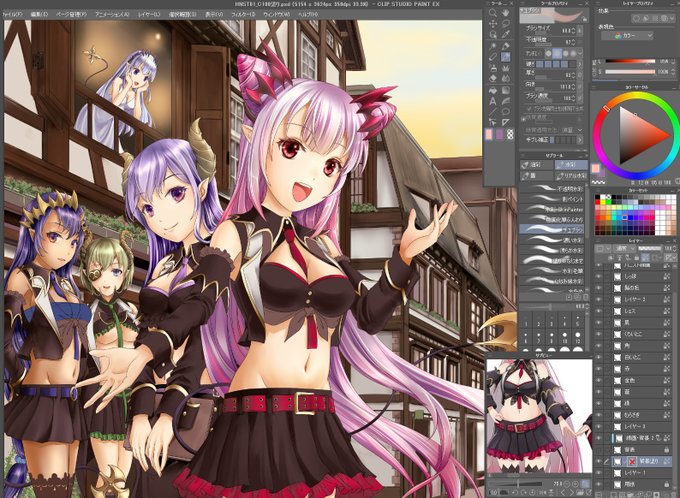Open the layer effect options dropdown arrow
The width and height of the screenshot is (680, 498).
[x=670, y=18]
